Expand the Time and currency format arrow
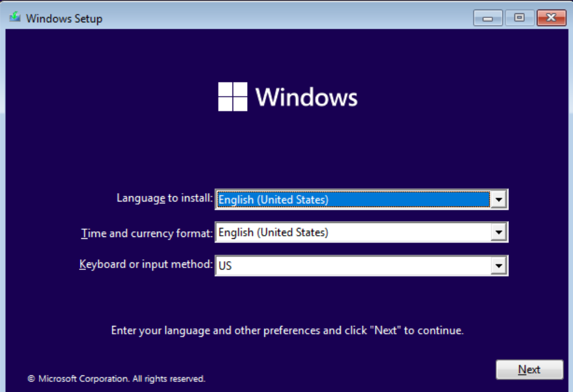 point(499,232)
